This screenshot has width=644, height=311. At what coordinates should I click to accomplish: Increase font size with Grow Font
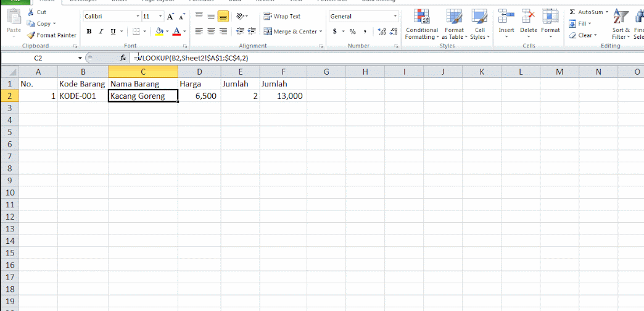(170, 17)
